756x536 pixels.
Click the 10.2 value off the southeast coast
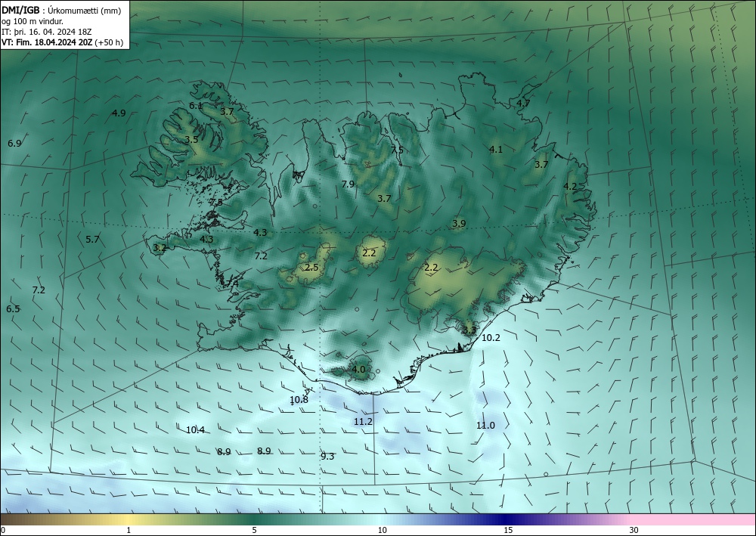(x=491, y=338)
